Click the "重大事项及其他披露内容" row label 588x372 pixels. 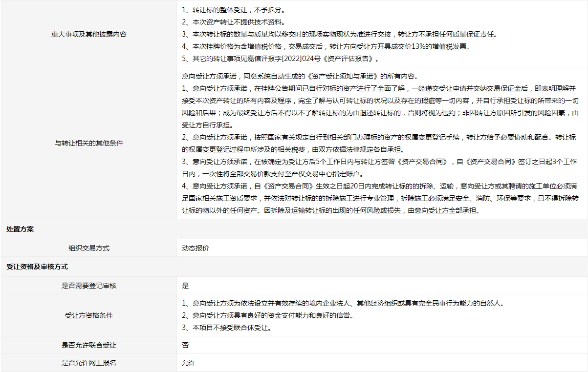click(89, 34)
